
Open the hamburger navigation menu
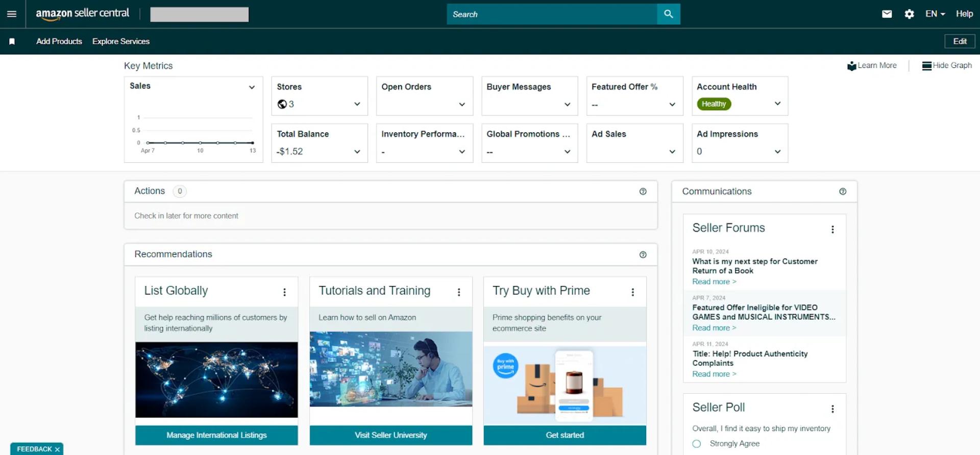coord(12,14)
